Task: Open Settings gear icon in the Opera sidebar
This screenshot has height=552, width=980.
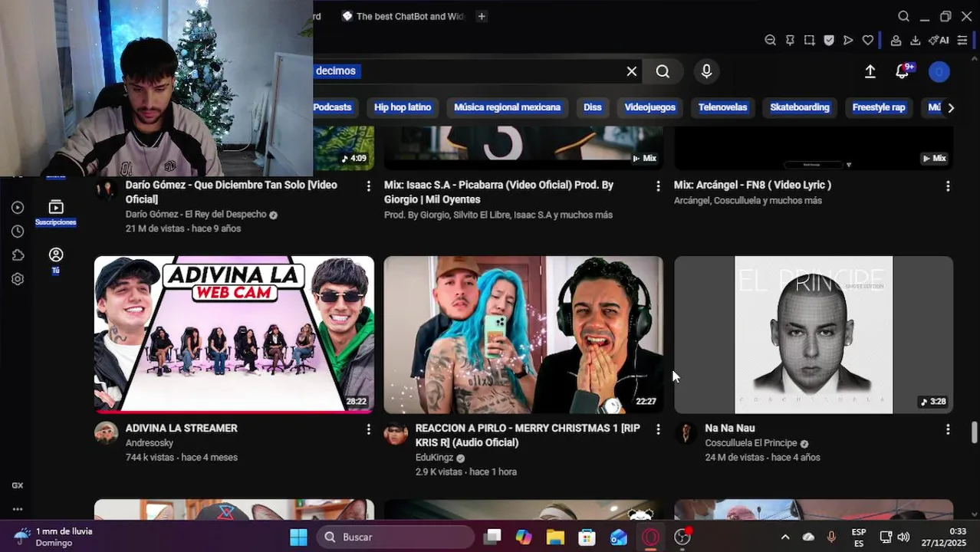Action: [x=18, y=279]
